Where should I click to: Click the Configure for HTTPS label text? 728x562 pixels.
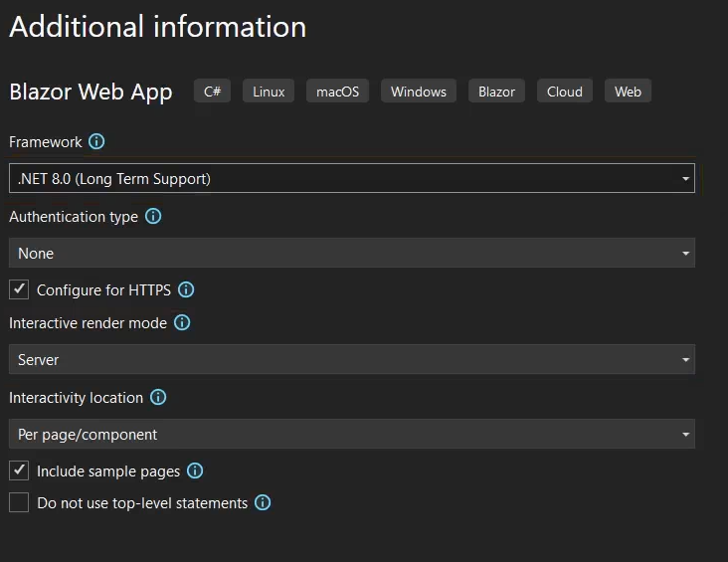[103, 289]
